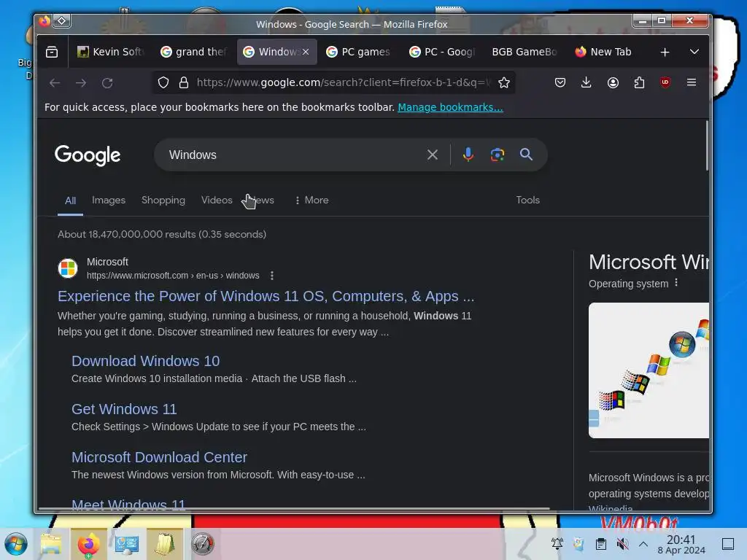Show hidden tray icons chevron
747x560 pixels.
click(x=643, y=544)
